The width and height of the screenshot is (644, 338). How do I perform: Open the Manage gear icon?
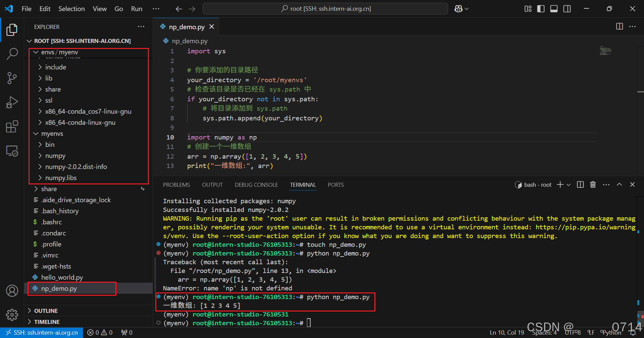point(12,315)
